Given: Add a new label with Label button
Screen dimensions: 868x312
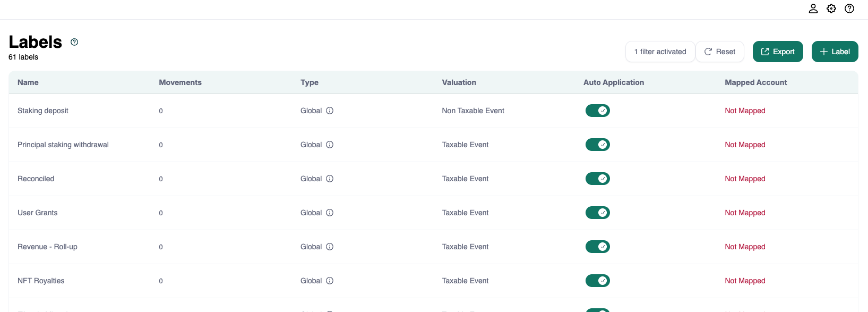Looking at the screenshot, I should [x=835, y=52].
